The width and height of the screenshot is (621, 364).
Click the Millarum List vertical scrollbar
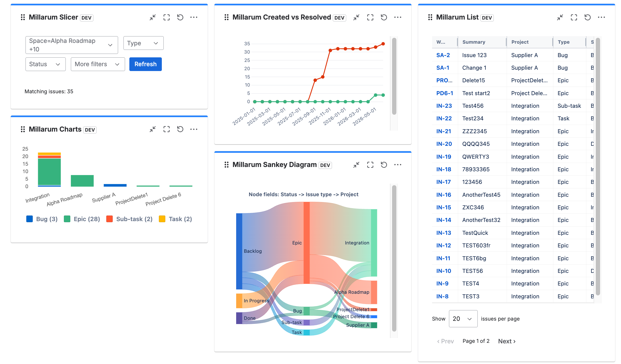point(598,166)
